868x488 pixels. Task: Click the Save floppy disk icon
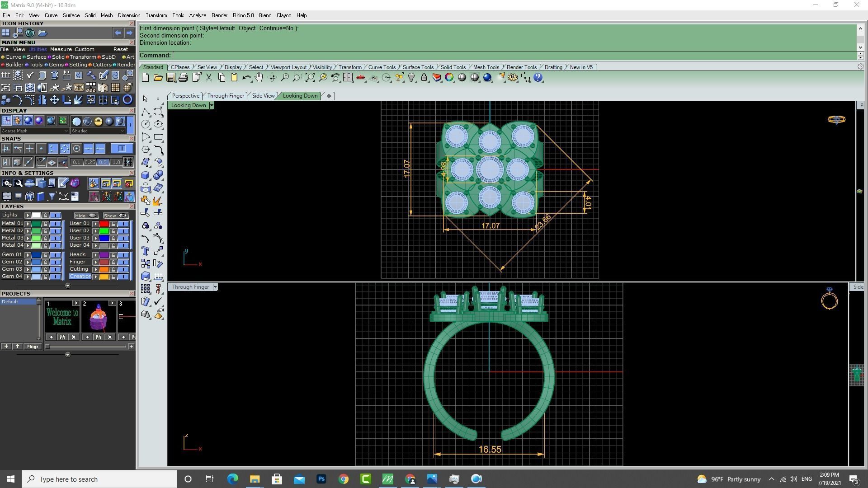tap(170, 78)
